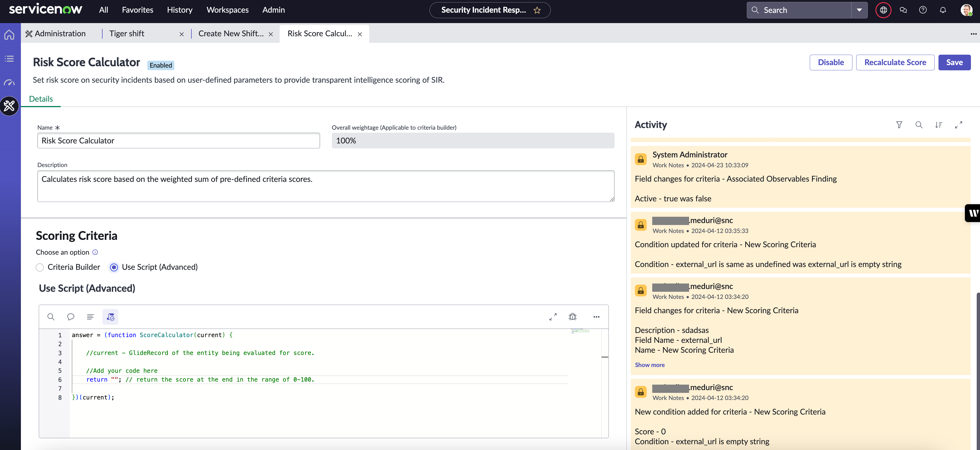Click the System Administrator activity author name
Screen dimensions: 980x450
(x=690, y=155)
